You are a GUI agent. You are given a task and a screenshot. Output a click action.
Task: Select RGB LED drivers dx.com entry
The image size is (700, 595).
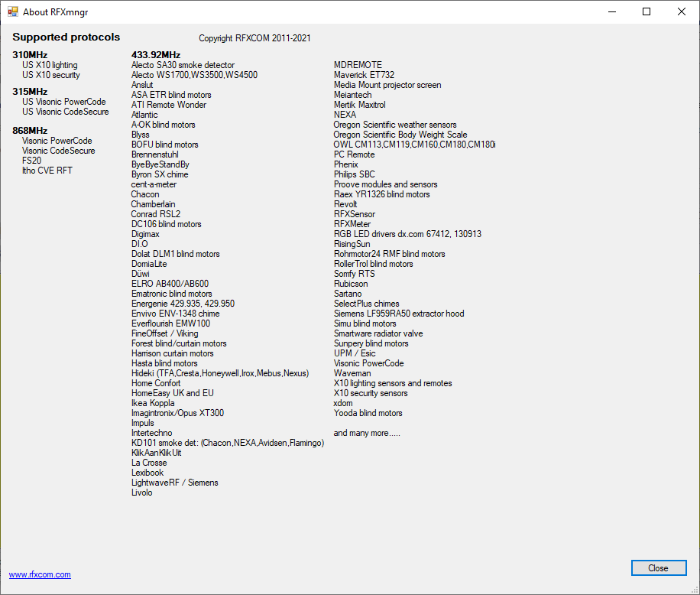pyautogui.click(x=407, y=234)
